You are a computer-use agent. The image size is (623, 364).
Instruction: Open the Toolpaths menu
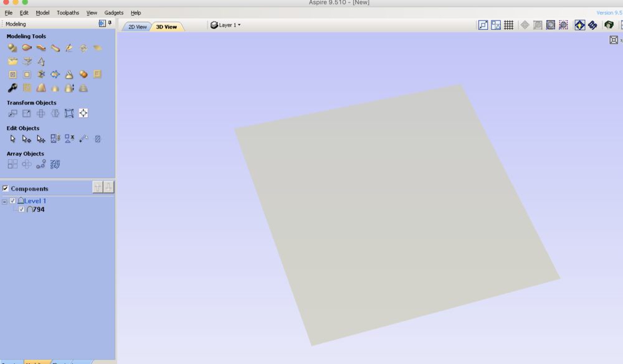(x=68, y=12)
